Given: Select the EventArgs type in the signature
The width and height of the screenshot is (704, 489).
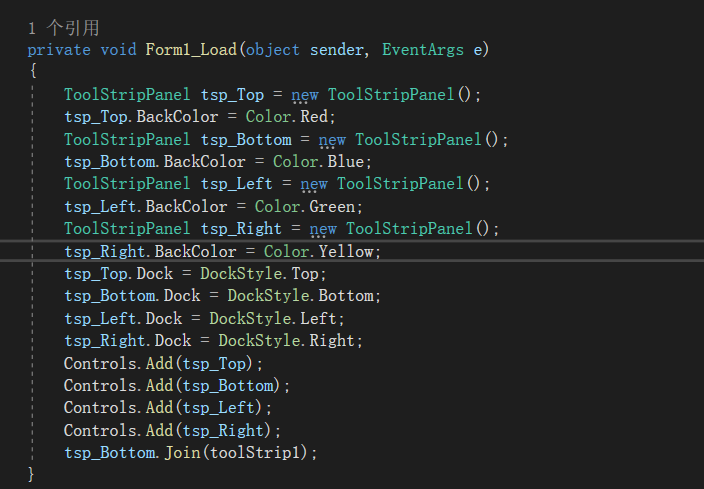Looking at the screenshot, I should tap(423, 49).
